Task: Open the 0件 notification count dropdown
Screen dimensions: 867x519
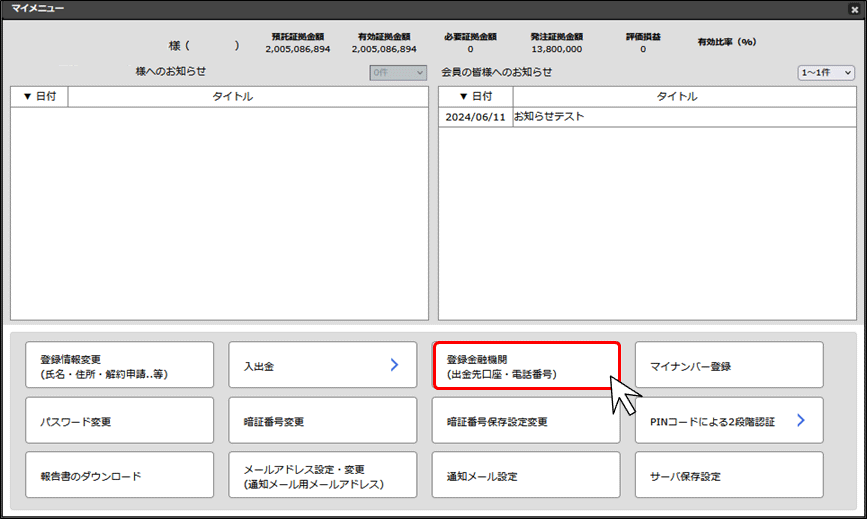Action: (398, 73)
